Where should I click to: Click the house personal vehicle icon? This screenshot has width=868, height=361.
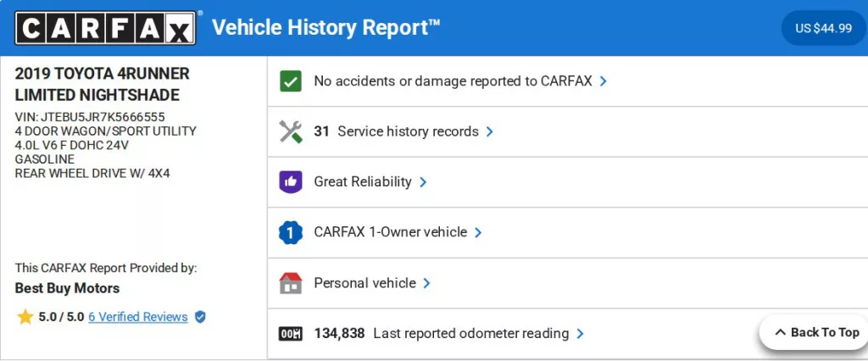click(291, 283)
